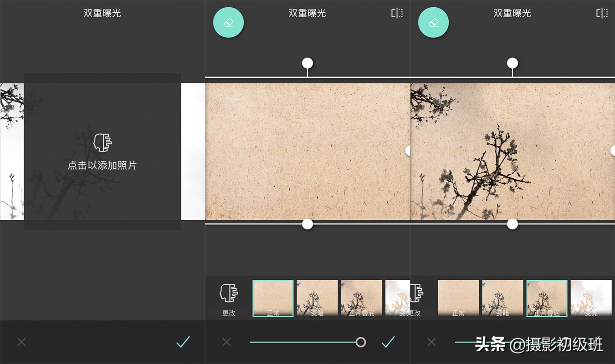
Task: Click the top white handle in second screenshot
Action: tap(307, 63)
